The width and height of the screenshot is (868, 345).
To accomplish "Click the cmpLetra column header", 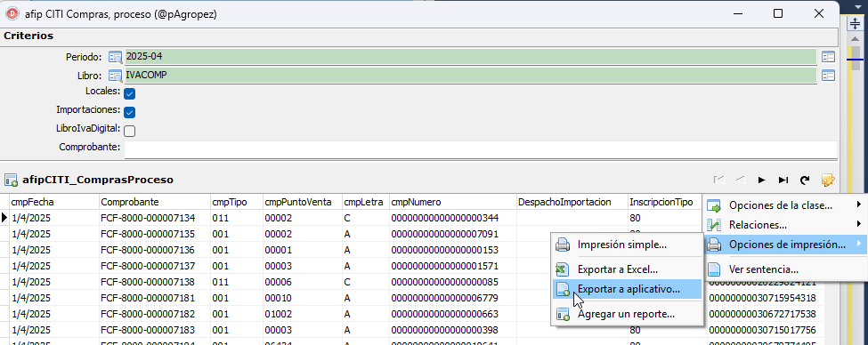I will [x=365, y=202].
